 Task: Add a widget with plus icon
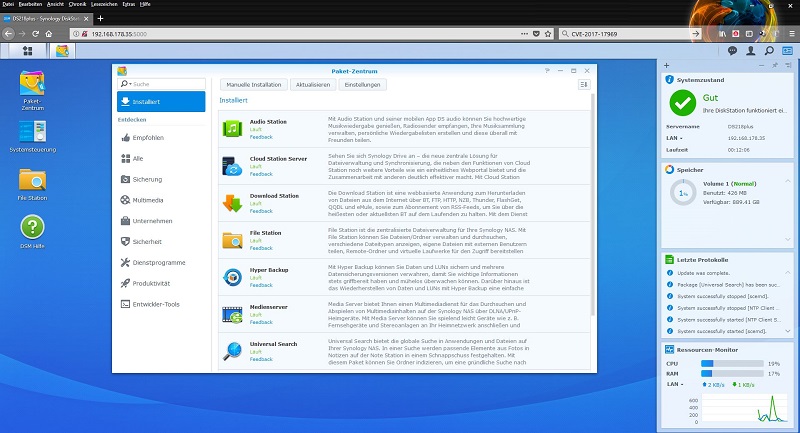pos(666,65)
